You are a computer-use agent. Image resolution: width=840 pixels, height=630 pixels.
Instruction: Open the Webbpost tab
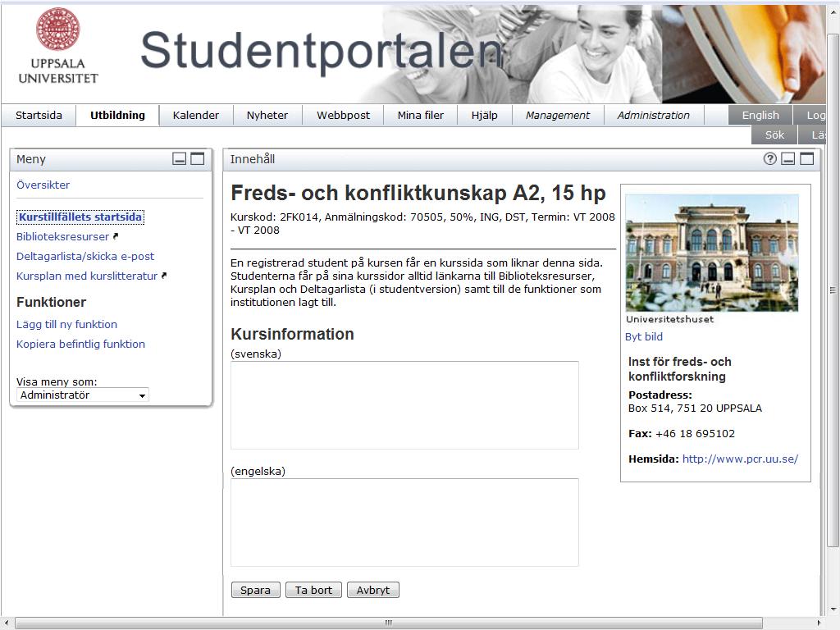[343, 115]
